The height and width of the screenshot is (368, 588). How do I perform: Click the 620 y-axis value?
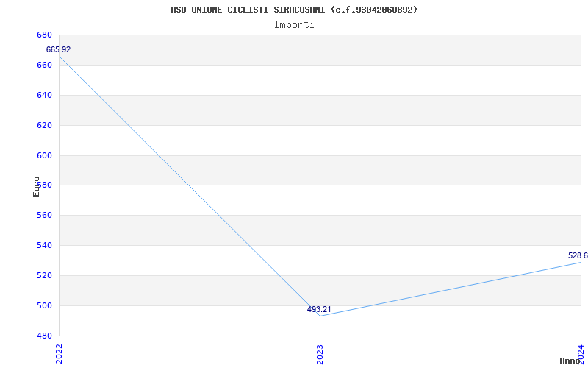(44, 125)
